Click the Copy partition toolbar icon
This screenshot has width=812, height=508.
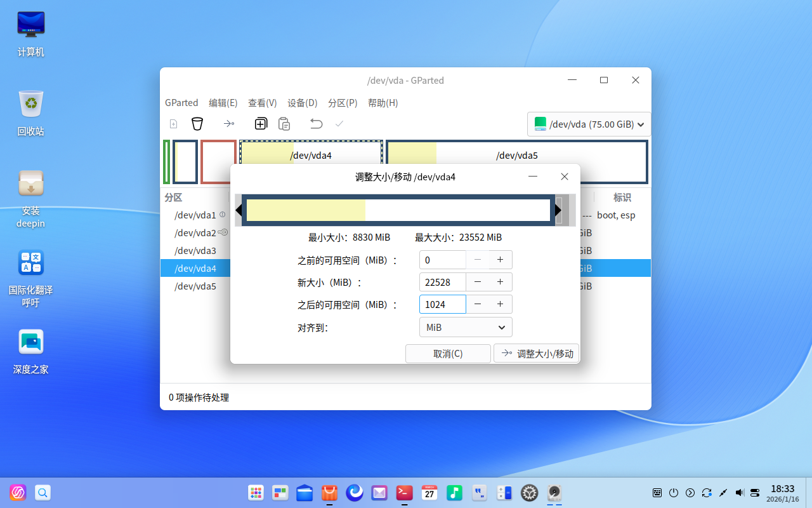click(x=261, y=124)
